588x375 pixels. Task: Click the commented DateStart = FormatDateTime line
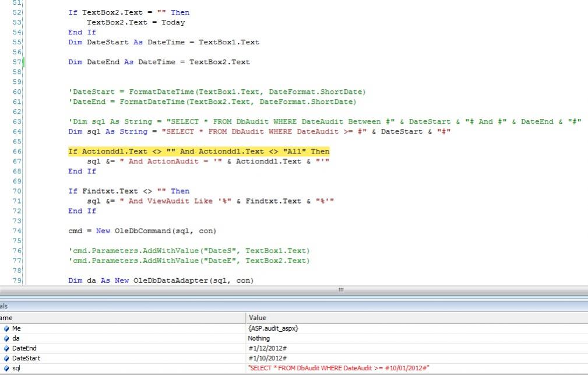click(x=217, y=92)
